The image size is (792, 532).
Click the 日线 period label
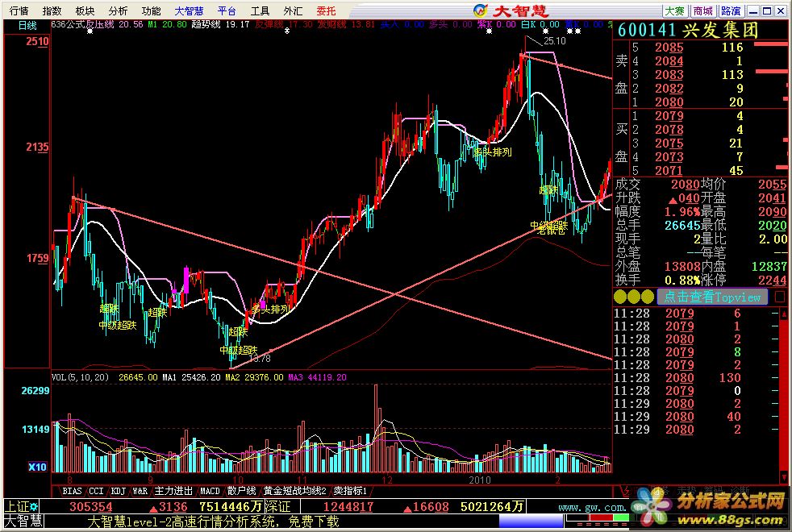pyautogui.click(x=27, y=25)
